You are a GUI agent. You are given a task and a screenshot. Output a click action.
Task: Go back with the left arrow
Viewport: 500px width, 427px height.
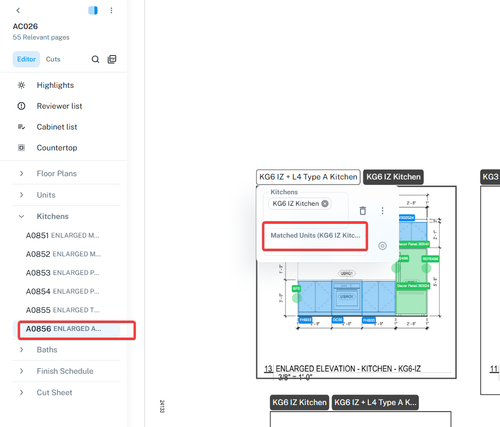pos(18,10)
